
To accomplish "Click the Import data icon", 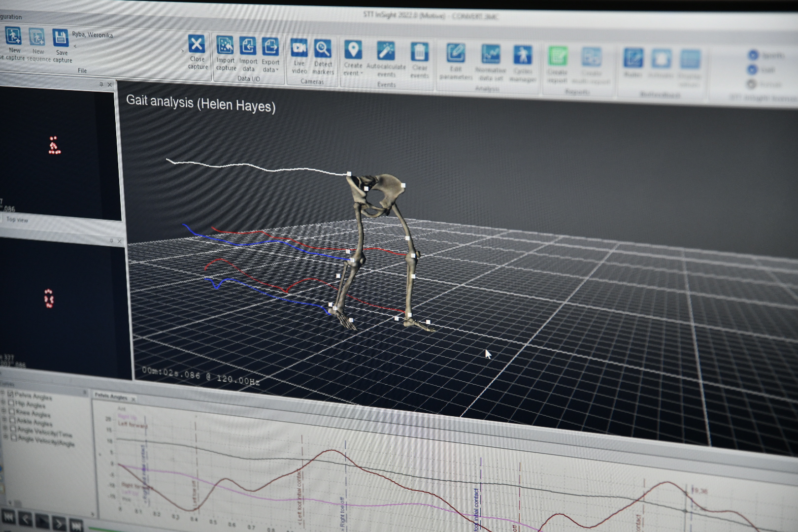I will click(248, 46).
